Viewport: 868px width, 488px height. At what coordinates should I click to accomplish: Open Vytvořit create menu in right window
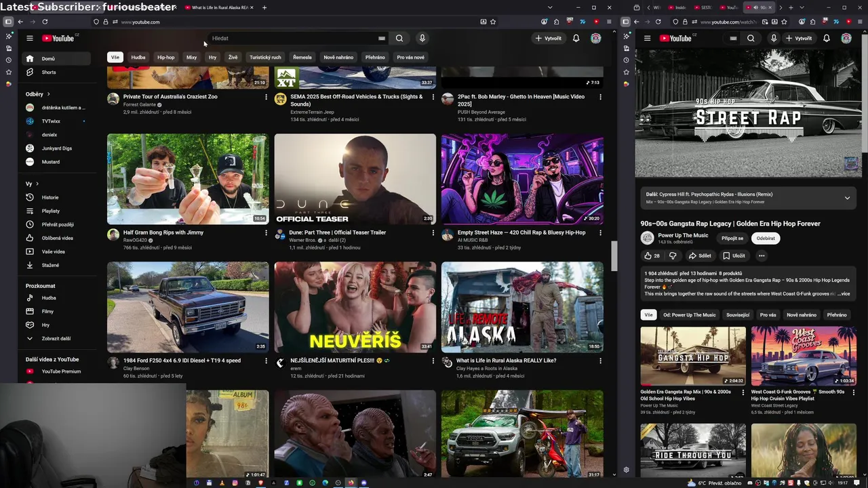[x=798, y=39]
